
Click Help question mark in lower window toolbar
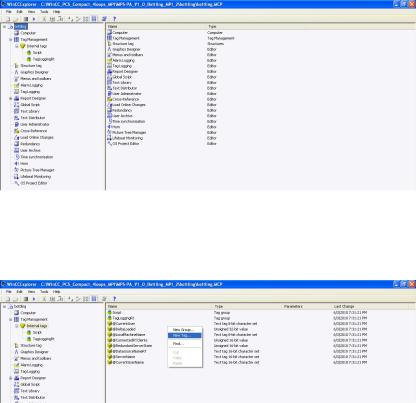[x=114, y=299]
